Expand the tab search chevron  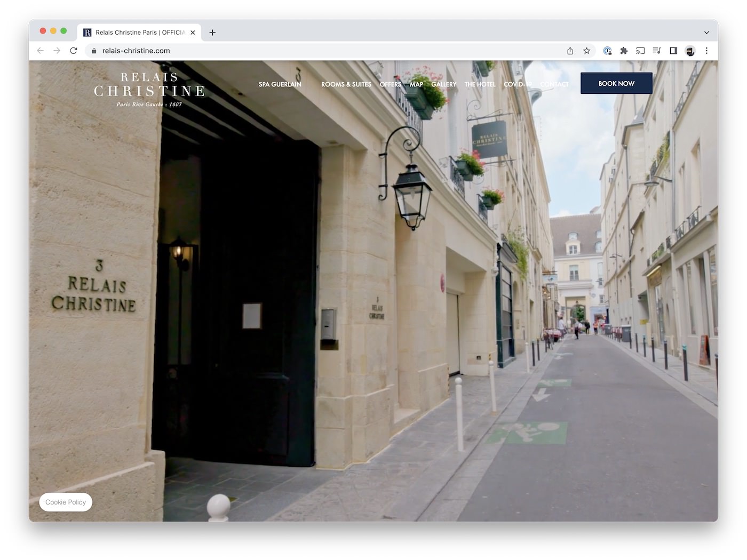(x=706, y=33)
